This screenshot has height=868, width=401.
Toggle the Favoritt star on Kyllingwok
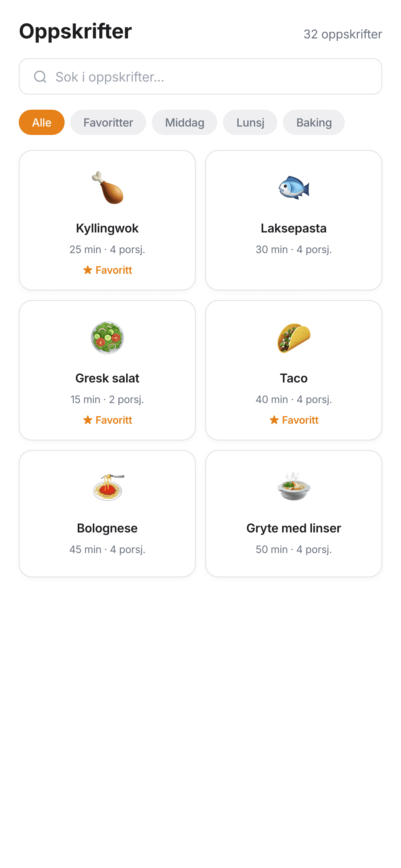88,270
